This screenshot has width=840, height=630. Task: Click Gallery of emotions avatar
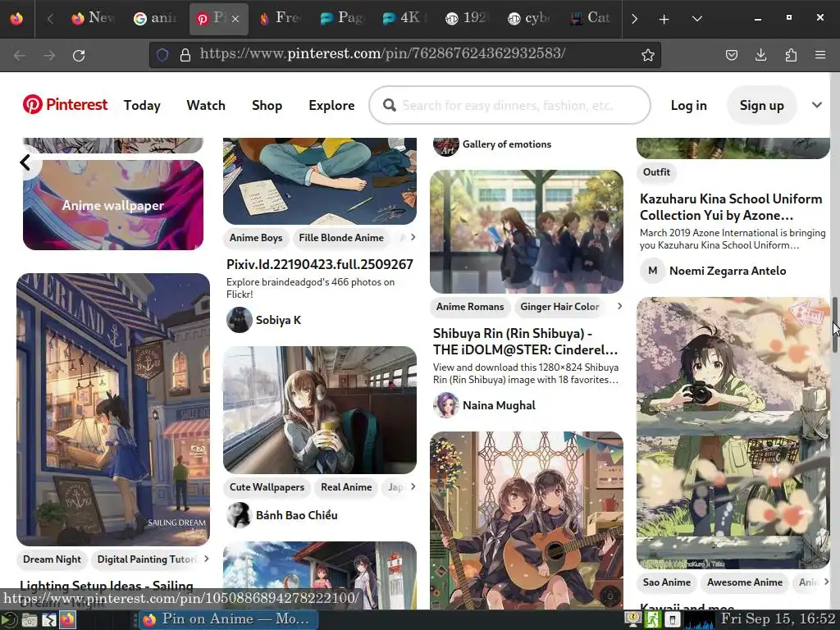point(445,145)
